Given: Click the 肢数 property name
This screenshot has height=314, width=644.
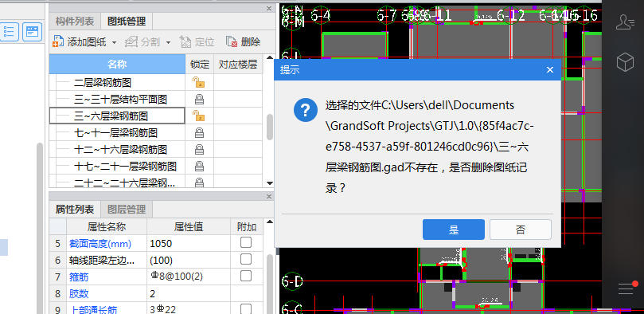Looking at the screenshot, I should tap(79, 293).
